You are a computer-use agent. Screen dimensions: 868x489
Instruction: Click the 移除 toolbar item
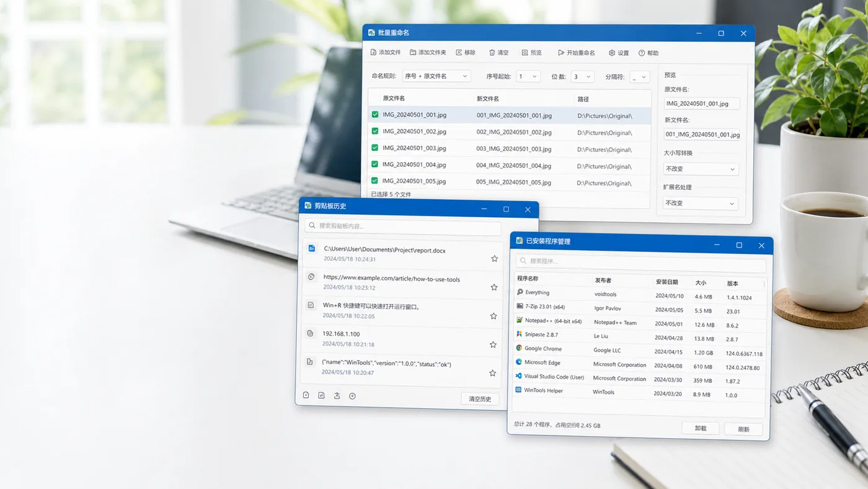pyautogui.click(x=466, y=53)
